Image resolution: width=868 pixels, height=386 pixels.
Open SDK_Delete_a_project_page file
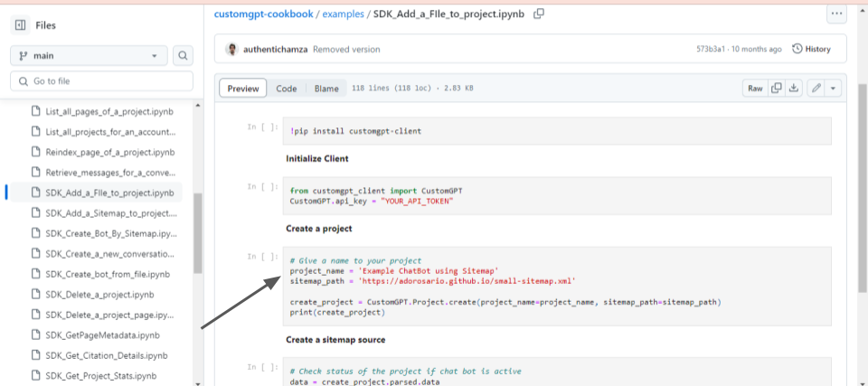click(109, 315)
